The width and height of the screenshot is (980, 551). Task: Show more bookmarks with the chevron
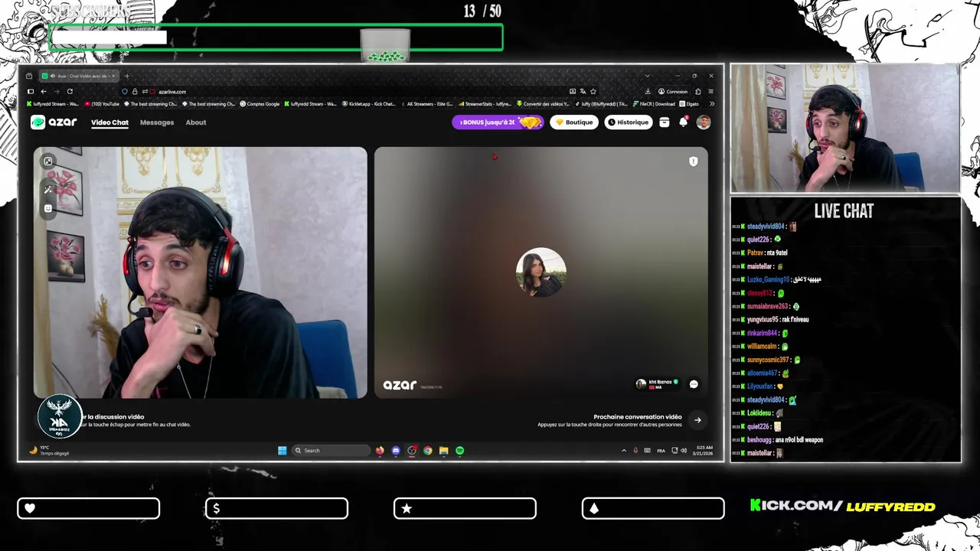(x=711, y=103)
